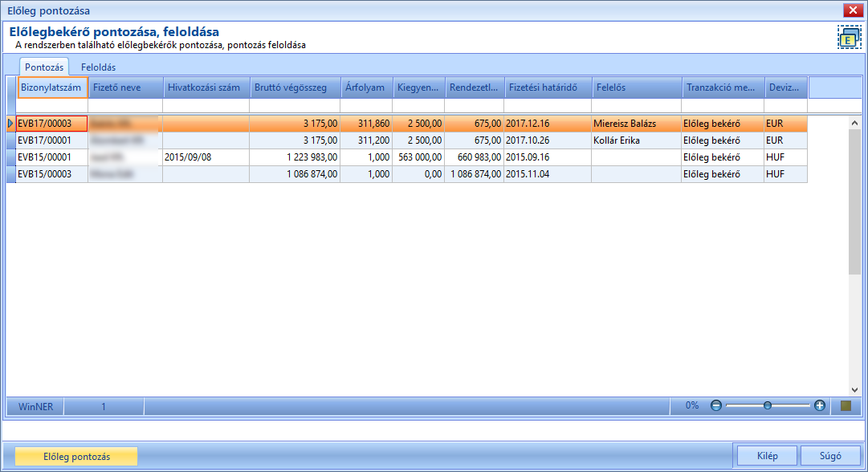This screenshot has height=472, width=868.
Task: Click filter field under Hivatkozási szám
Action: click(206, 106)
